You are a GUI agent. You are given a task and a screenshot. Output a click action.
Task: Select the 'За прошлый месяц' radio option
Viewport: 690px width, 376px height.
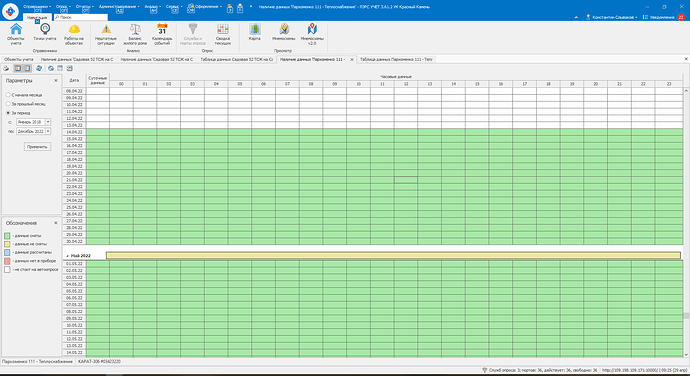(8, 104)
